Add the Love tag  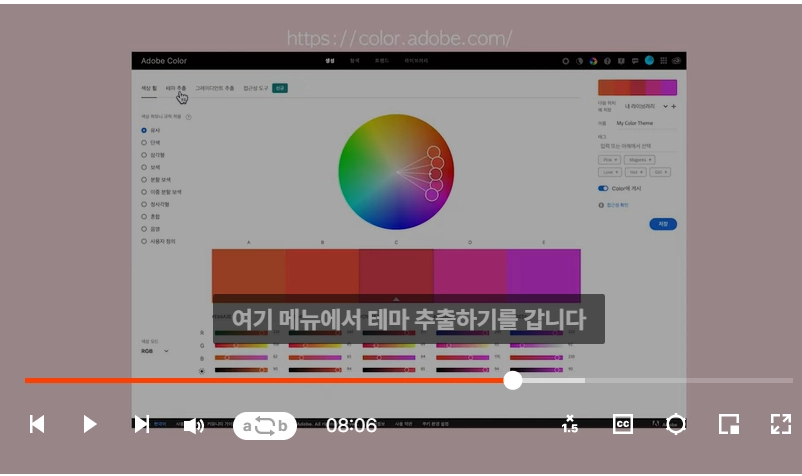tap(610, 172)
